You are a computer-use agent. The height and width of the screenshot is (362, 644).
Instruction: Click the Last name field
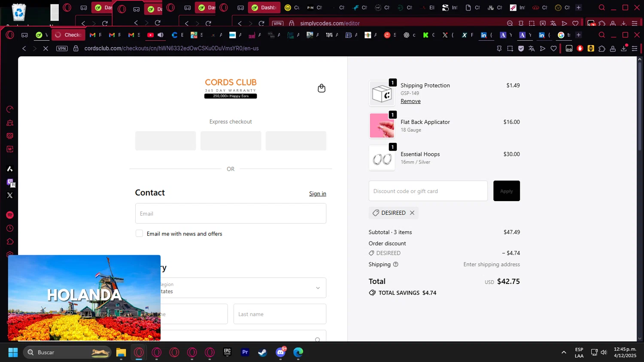pos(280,314)
